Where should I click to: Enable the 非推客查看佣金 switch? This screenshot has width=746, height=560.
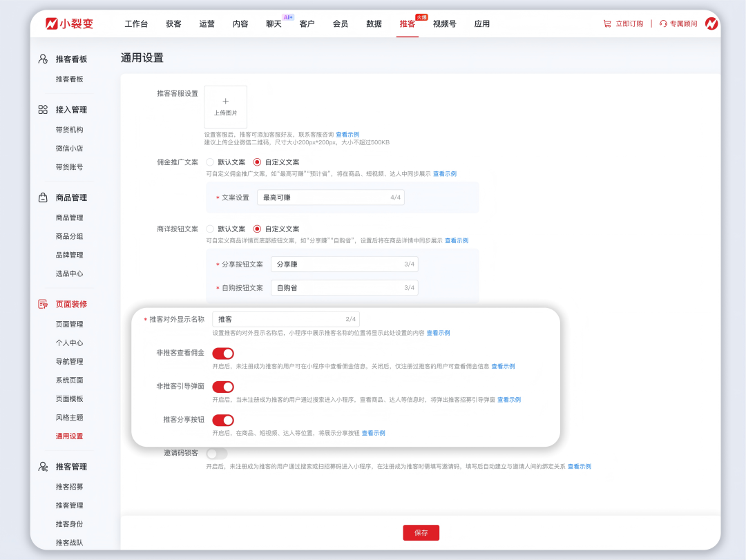[222, 352]
